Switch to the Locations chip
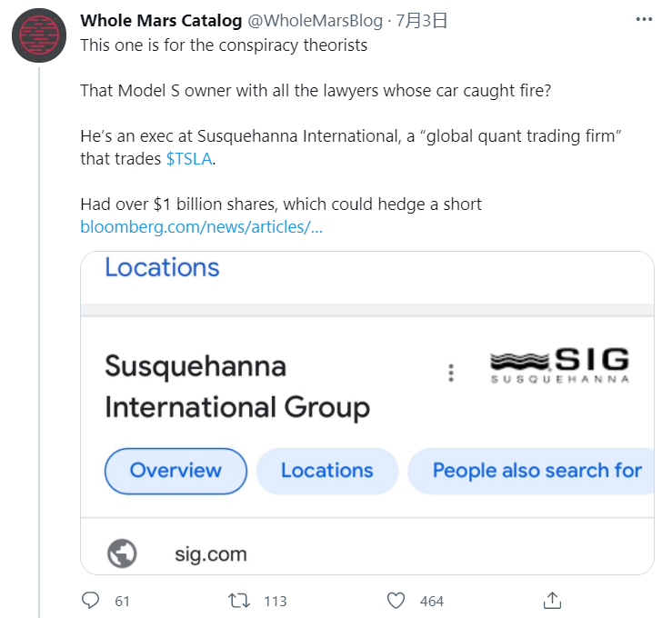This screenshot has width=672, height=618. [x=327, y=471]
